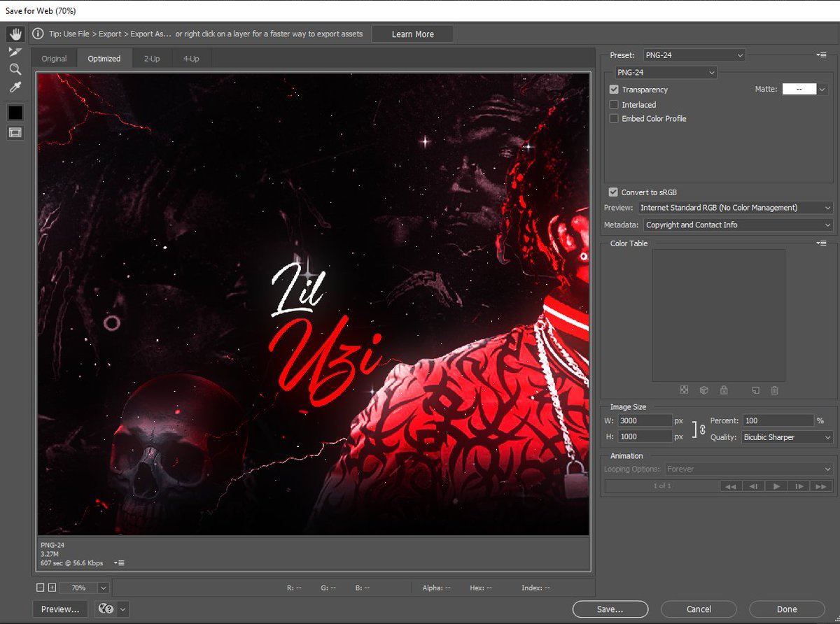Viewport: 840px width, 624px height.
Task: Toggle slices visibility button
Action: 15,132
